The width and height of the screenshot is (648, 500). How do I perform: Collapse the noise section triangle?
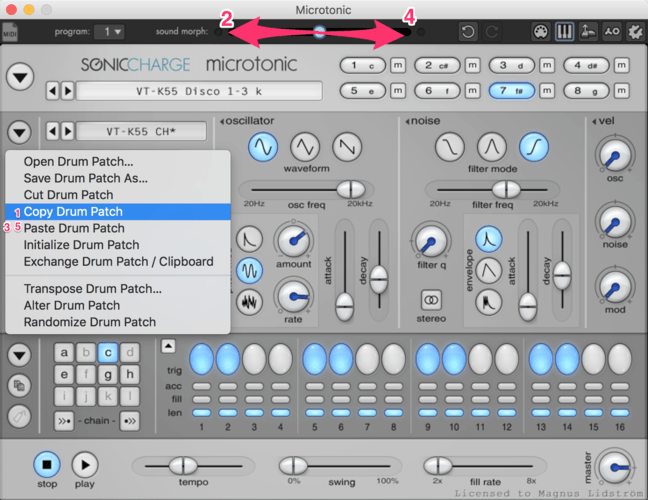(407, 121)
